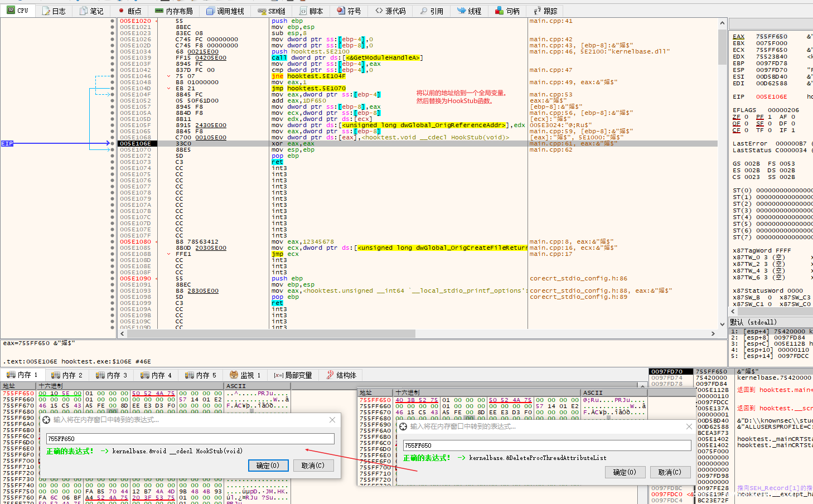
Task: Toggle breakpoint bullet at address 005E106E
Action: (113, 143)
